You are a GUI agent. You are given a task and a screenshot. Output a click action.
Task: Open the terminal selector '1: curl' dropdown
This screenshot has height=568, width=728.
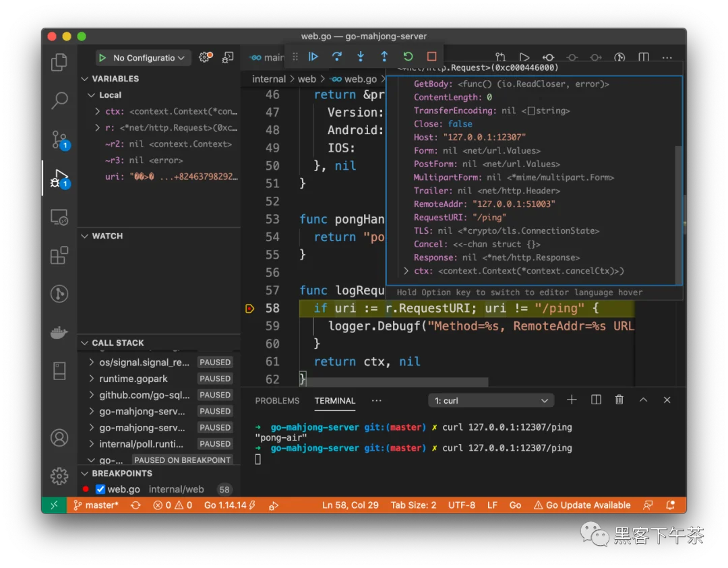[491, 400]
